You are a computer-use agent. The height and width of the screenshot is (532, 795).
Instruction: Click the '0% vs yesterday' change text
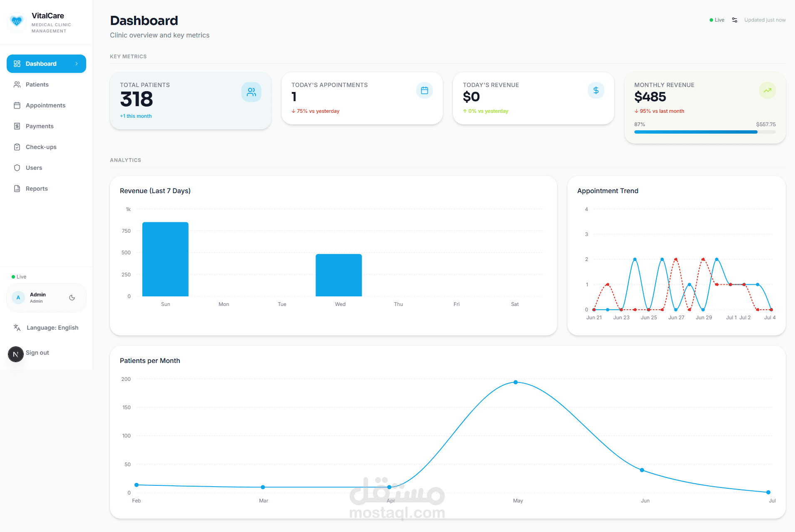tap(486, 111)
